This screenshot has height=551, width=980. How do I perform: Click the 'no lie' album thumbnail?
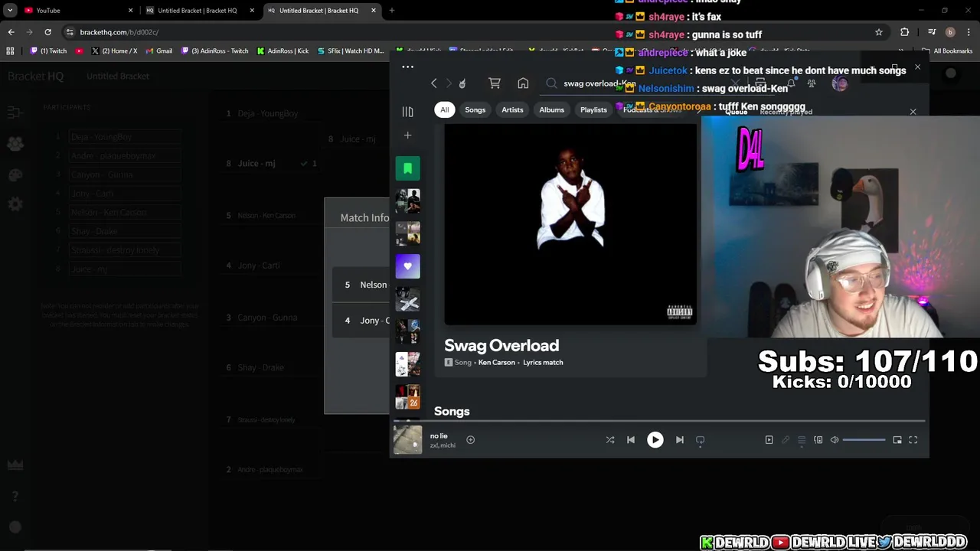[x=407, y=440]
